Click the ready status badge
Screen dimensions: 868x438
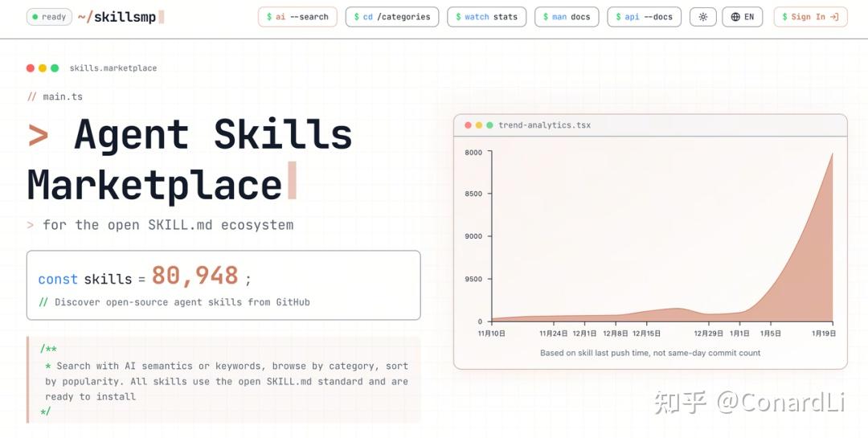point(49,17)
